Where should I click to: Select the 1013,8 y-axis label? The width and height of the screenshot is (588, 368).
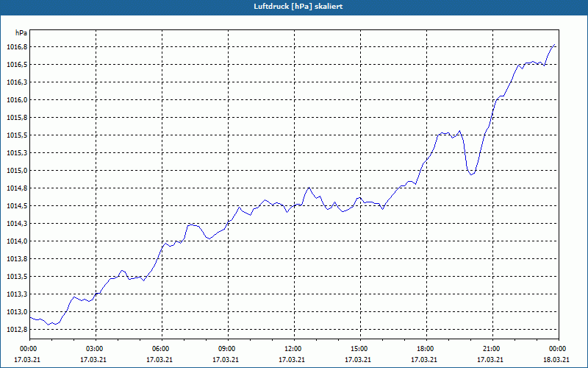[17, 259]
